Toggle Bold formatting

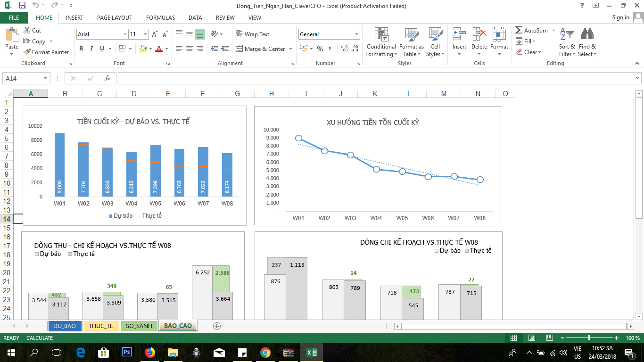(x=81, y=49)
